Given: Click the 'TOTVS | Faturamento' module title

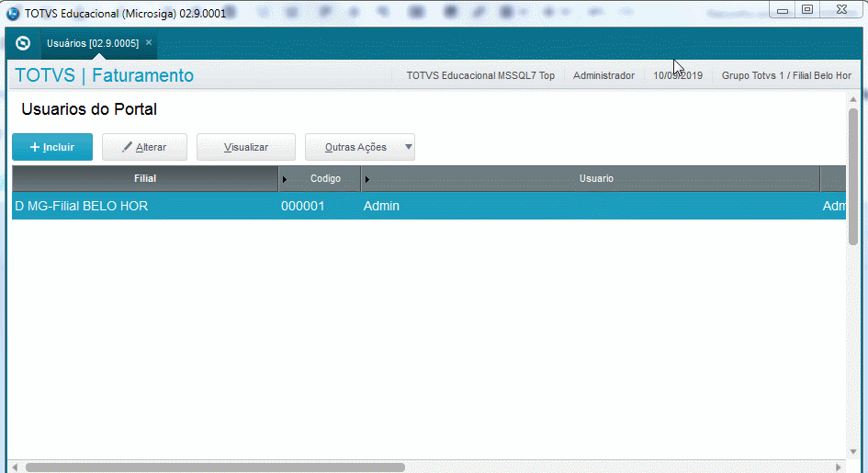Looking at the screenshot, I should (104, 75).
